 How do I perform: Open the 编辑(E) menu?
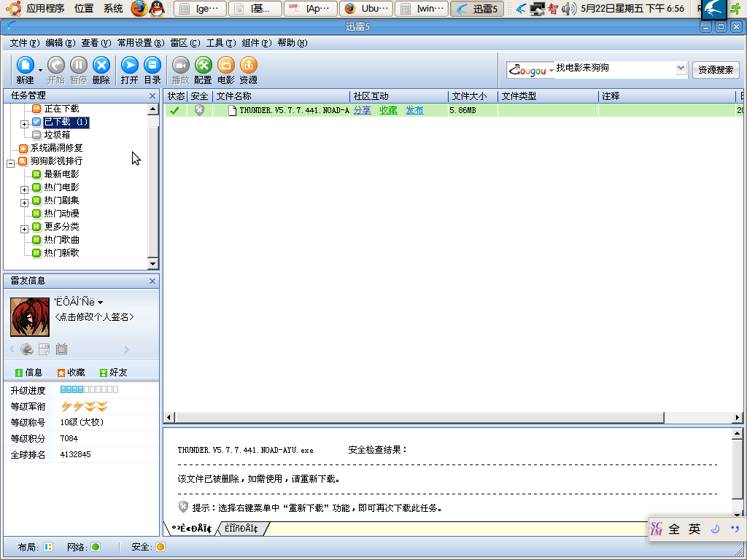pyautogui.click(x=60, y=43)
